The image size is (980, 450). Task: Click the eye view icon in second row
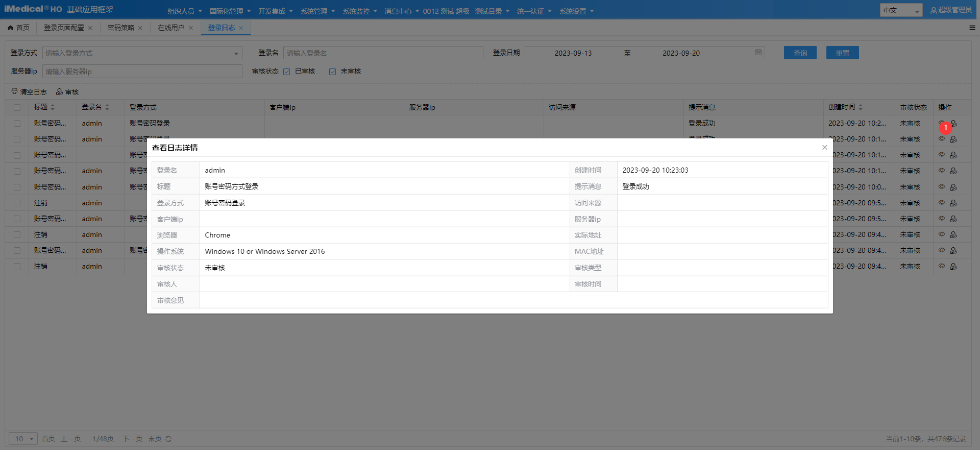coord(942,139)
